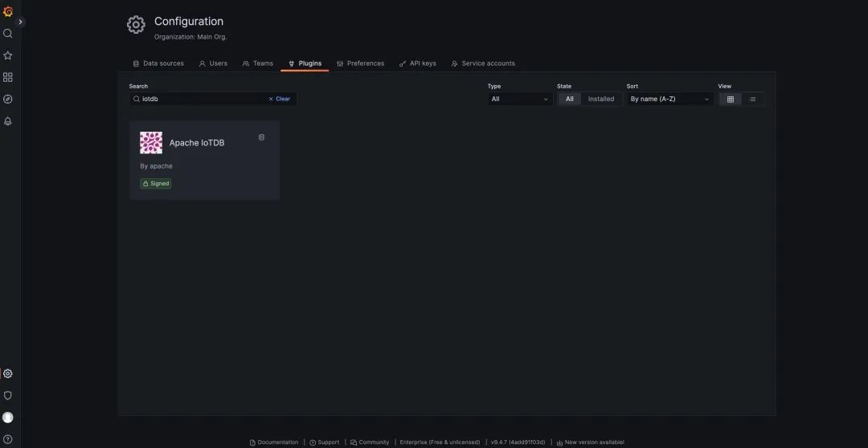This screenshot has width=868, height=448.
Task: Click the v9.4.7 version text
Action: click(x=518, y=442)
